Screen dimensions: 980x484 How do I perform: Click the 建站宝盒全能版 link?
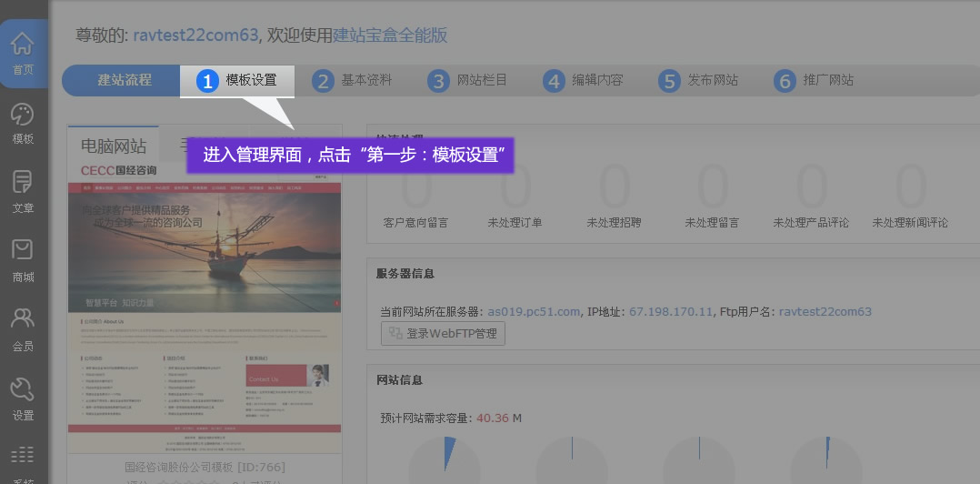click(390, 35)
